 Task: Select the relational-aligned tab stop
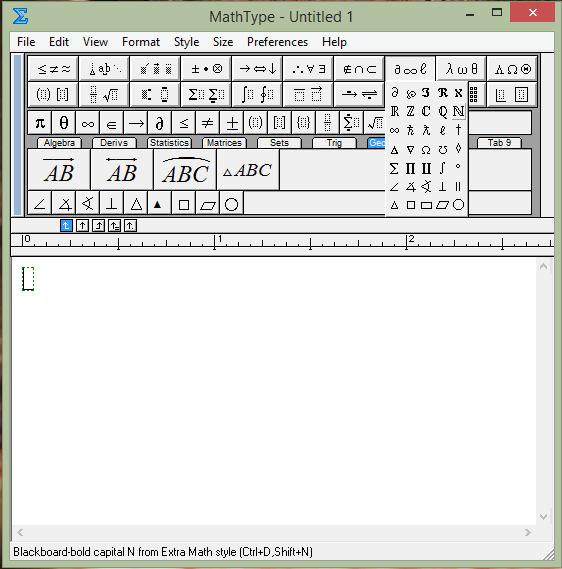[x=114, y=226]
